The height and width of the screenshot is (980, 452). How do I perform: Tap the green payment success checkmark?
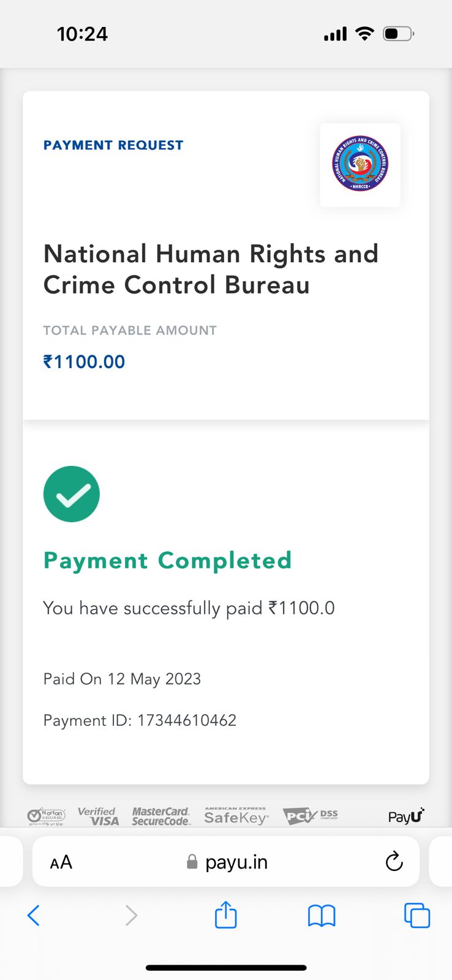pyautogui.click(x=72, y=494)
